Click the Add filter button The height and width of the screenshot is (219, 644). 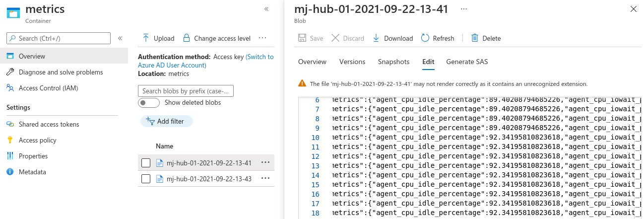pyautogui.click(x=166, y=121)
